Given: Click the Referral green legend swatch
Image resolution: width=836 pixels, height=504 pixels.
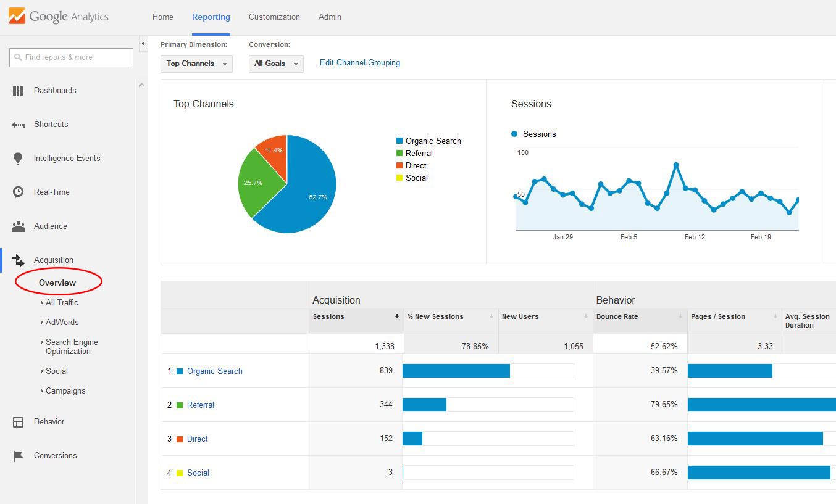Looking at the screenshot, I should point(399,154).
